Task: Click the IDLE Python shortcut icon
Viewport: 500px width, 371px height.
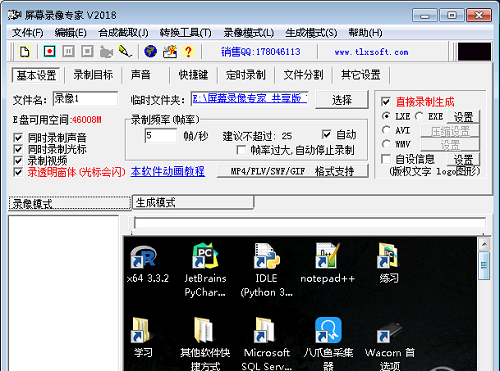Action: coord(266,256)
